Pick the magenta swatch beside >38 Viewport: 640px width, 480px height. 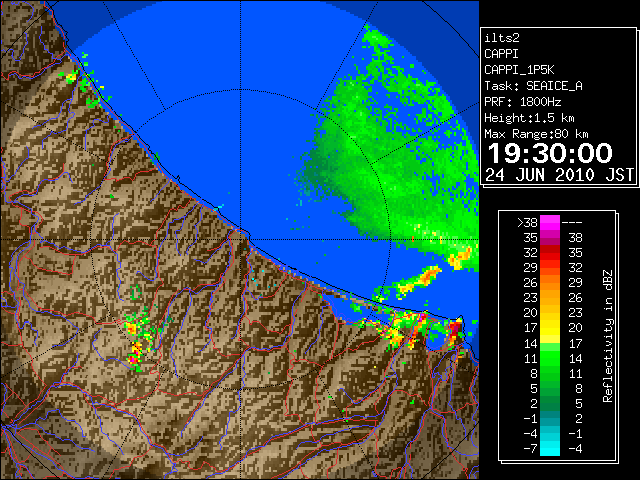550,223
